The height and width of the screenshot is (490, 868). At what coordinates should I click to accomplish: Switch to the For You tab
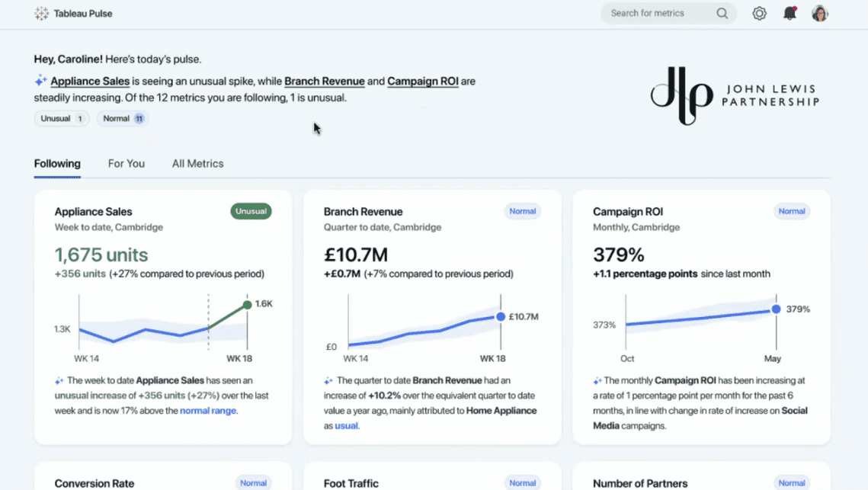(x=126, y=164)
